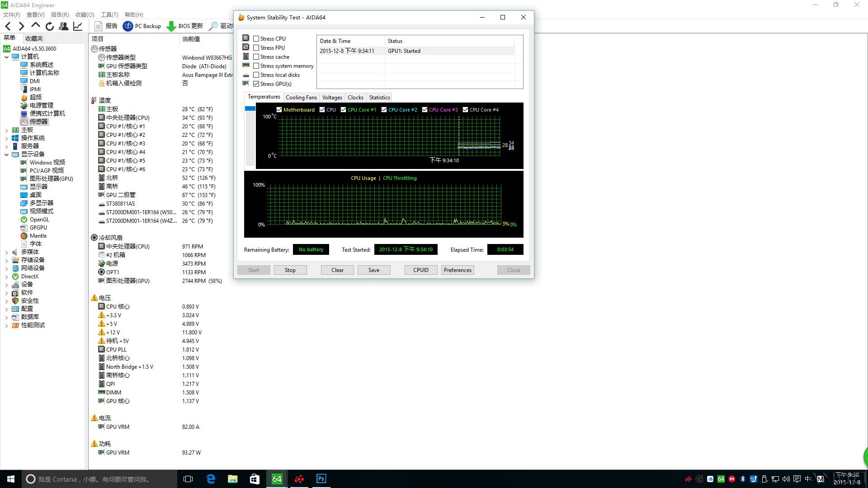The image size is (868, 488).
Task: Click AIDA64 icon in the taskbar
Action: click(277, 479)
